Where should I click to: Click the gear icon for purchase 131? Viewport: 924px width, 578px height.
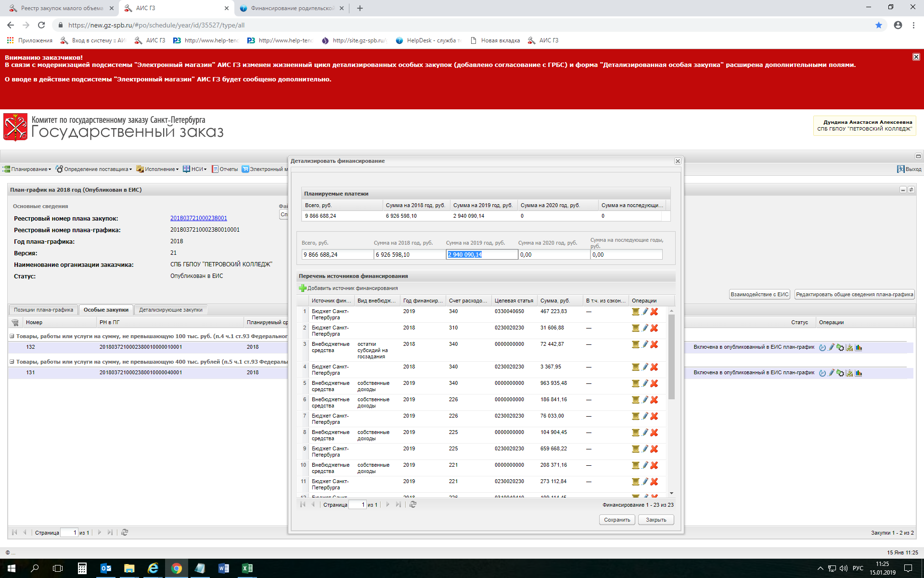[x=840, y=373]
